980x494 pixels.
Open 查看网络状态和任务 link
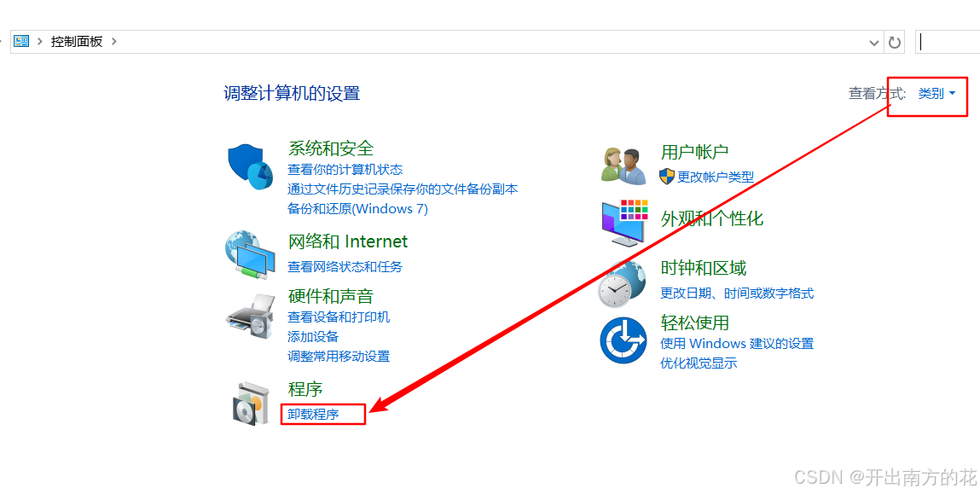coord(345,266)
